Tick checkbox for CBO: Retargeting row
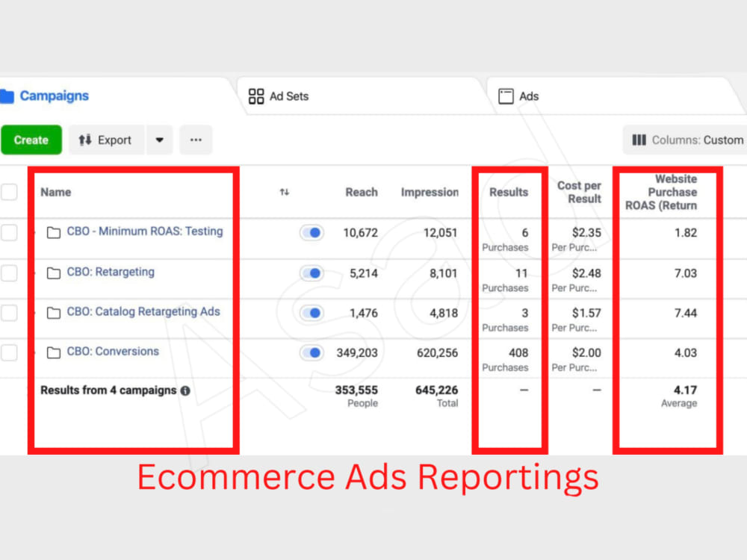The height and width of the screenshot is (560, 747). point(8,273)
